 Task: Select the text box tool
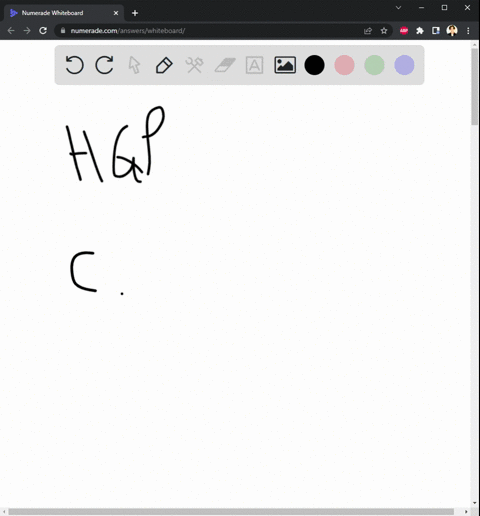tap(254, 65)
